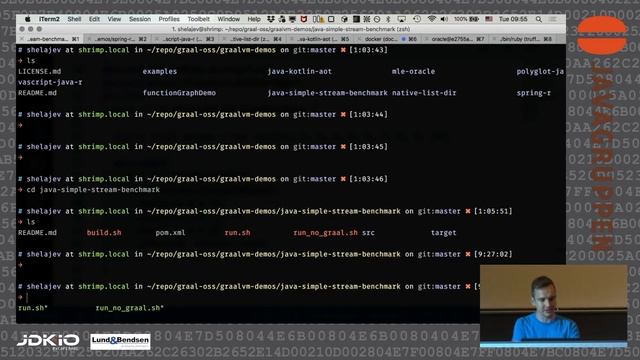Click the battery 100% indicator
This screenshot has height=360, width=640.
[466, 19]
